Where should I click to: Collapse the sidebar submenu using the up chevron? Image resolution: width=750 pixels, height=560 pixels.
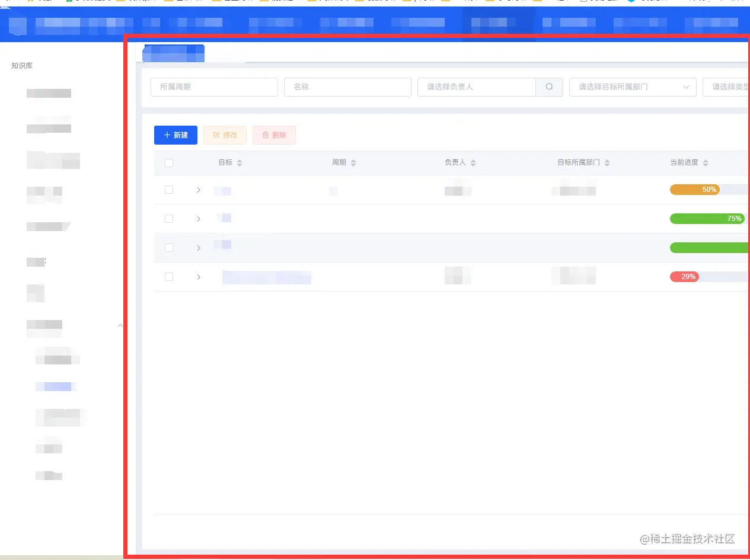pyautogui.click(x=120, y=325)
